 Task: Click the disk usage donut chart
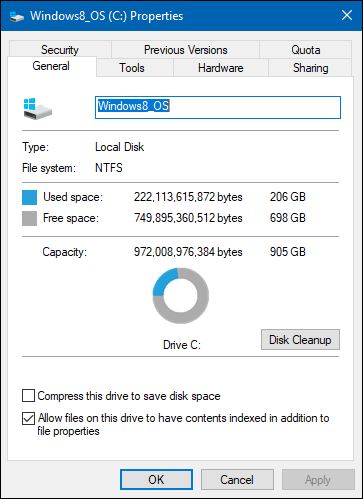point(181,296)
